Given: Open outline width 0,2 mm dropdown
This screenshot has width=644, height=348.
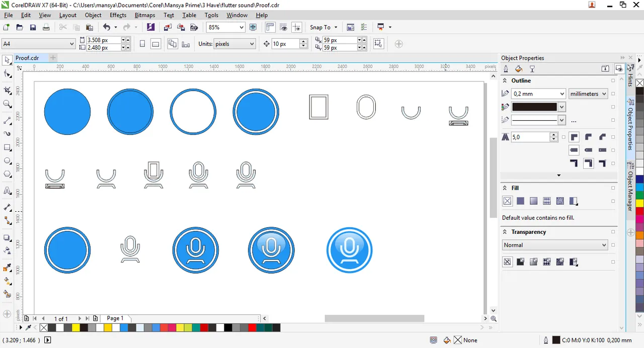Looking at the screenshot, I should click(562, 94).
